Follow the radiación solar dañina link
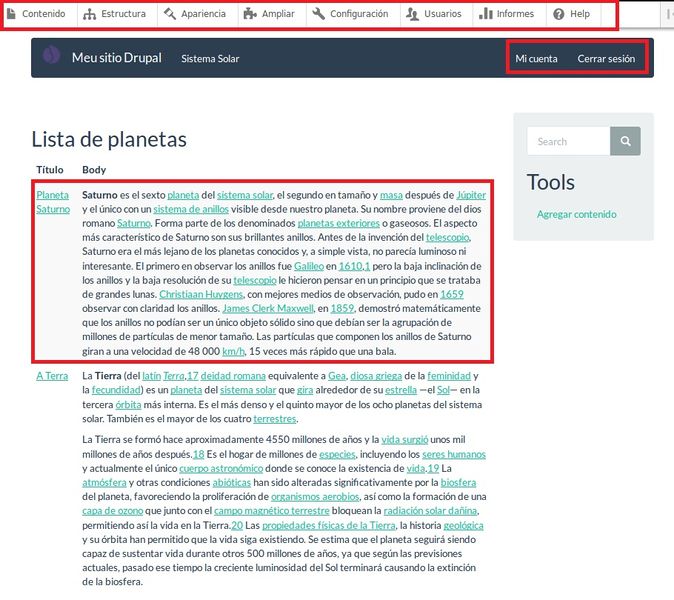 (430, 511)
